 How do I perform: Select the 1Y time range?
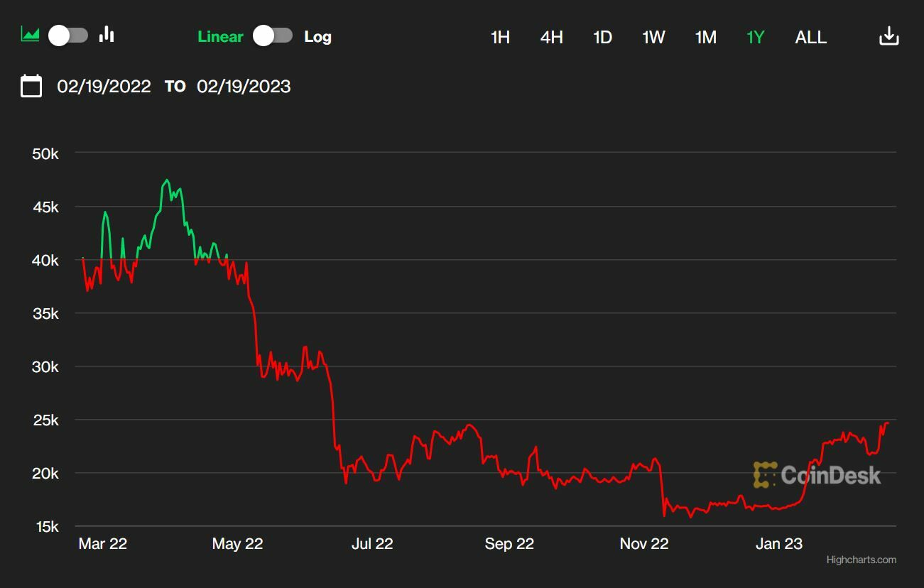click(x=756, y=38)
